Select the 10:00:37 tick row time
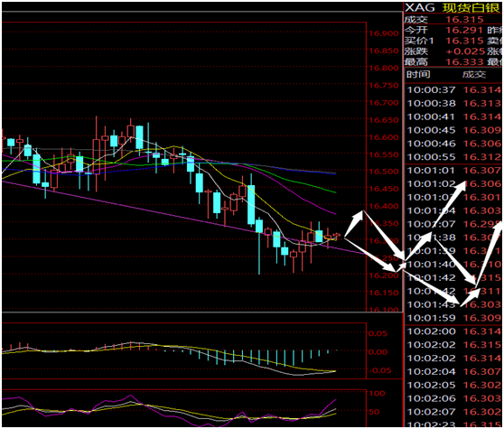 (432, 90)
